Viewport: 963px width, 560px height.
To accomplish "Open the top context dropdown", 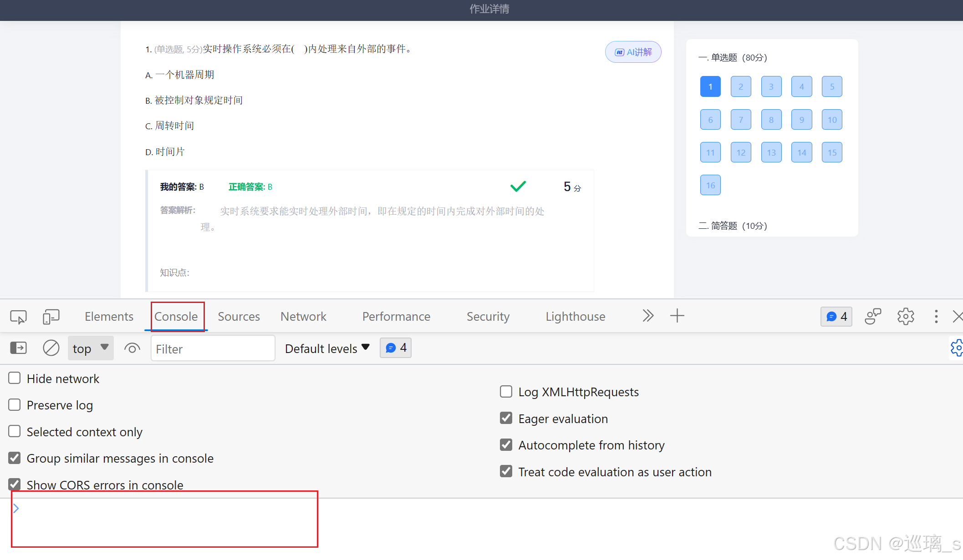I will [91, 348].
